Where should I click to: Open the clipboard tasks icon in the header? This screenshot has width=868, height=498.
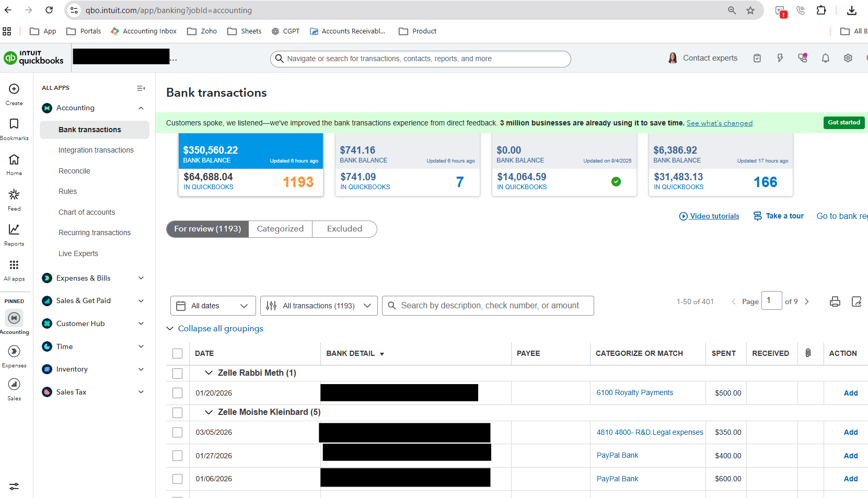pos(757,58)
